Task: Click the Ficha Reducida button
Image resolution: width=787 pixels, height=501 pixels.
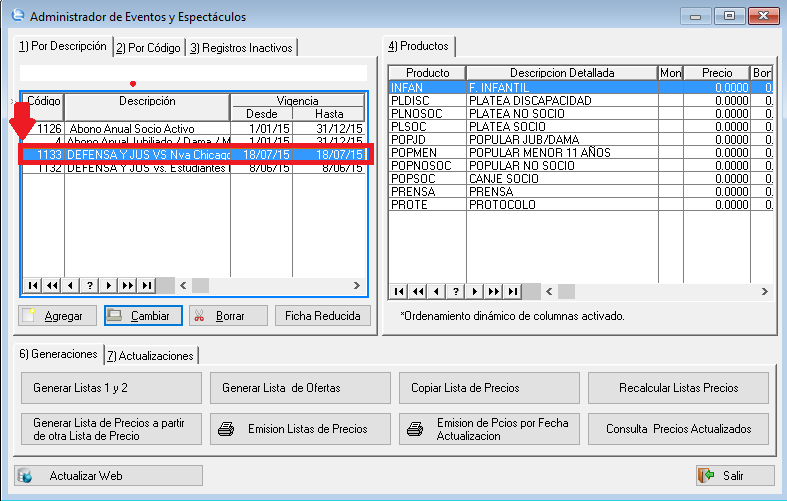Action: pos(322,316)
